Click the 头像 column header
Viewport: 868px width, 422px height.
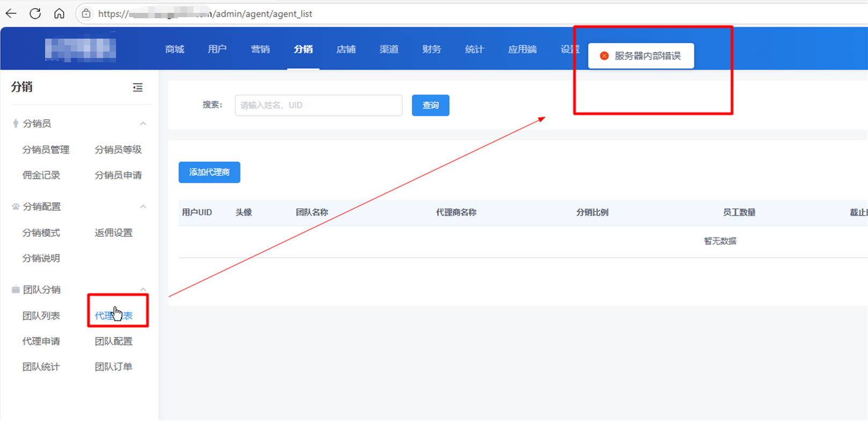(x=243, y=213)
